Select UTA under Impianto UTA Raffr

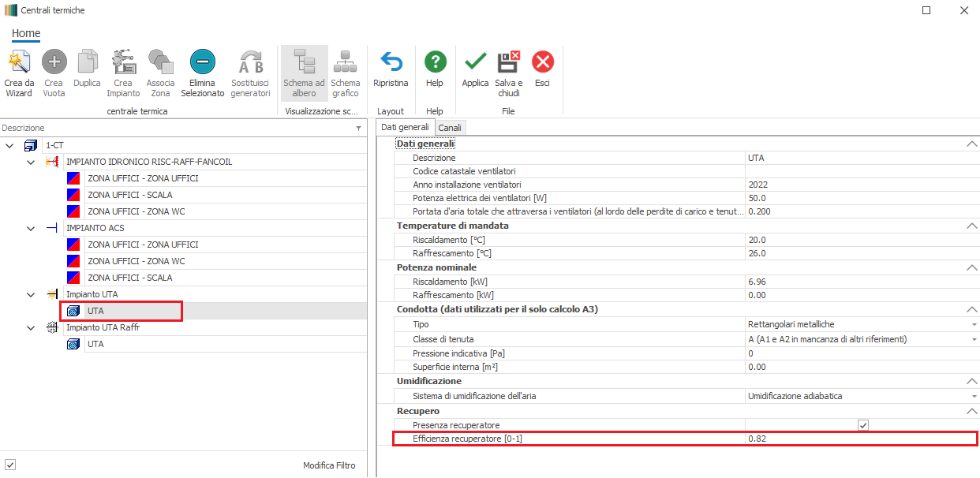tap(95, 345)
